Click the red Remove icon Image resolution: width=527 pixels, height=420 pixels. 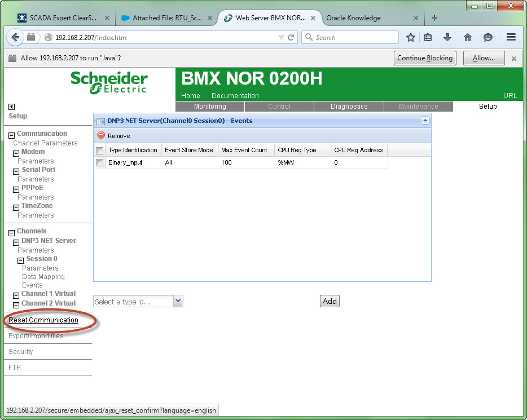coord(101,135)
